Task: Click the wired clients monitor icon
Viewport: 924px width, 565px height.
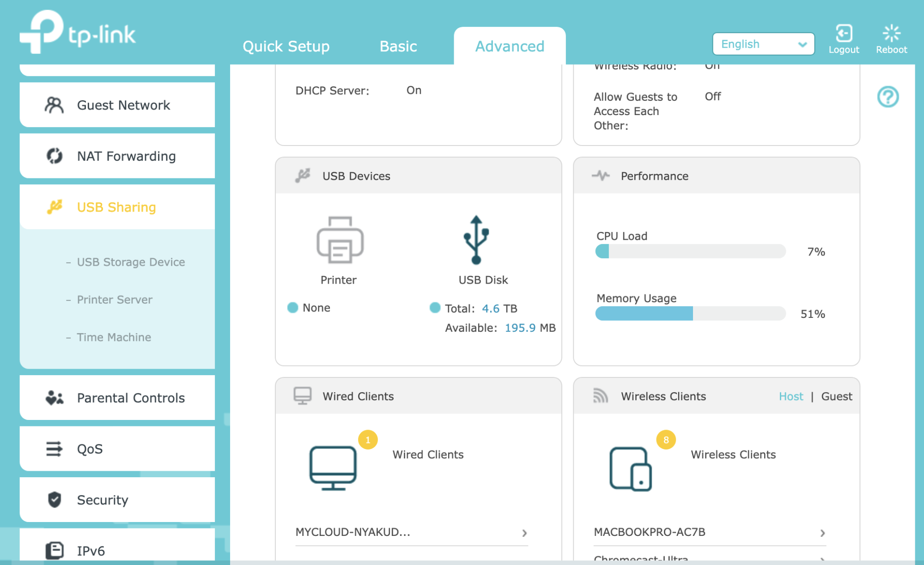Action: click(333, 468)
